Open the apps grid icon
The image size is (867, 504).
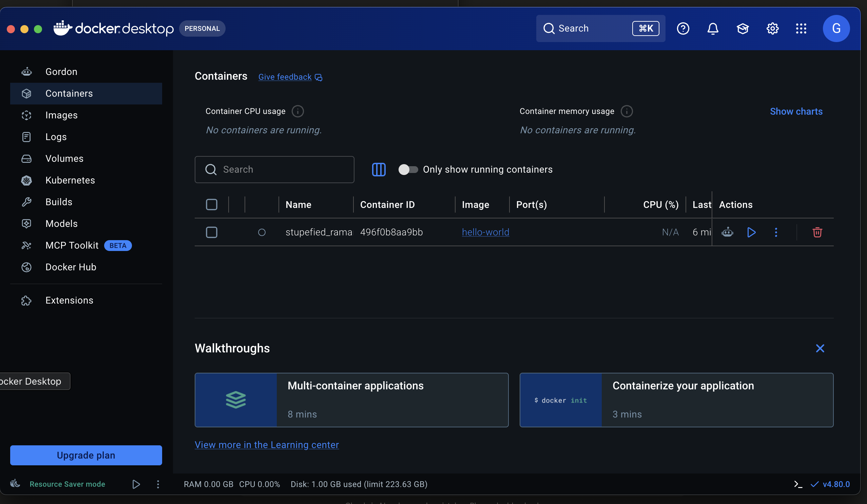tap(801, 28)
